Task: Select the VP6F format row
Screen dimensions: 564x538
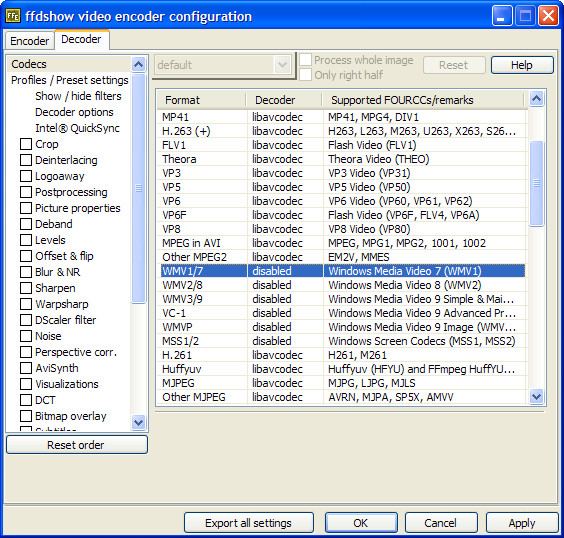Action: (x=342, y=215)
